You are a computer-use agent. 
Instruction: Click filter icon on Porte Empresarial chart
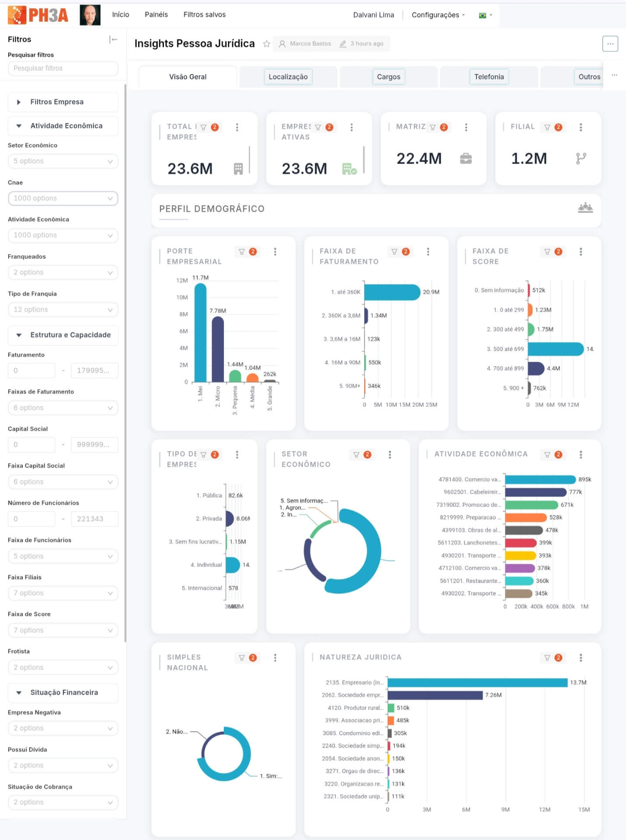pyautogui.click(x=242, y=252)
